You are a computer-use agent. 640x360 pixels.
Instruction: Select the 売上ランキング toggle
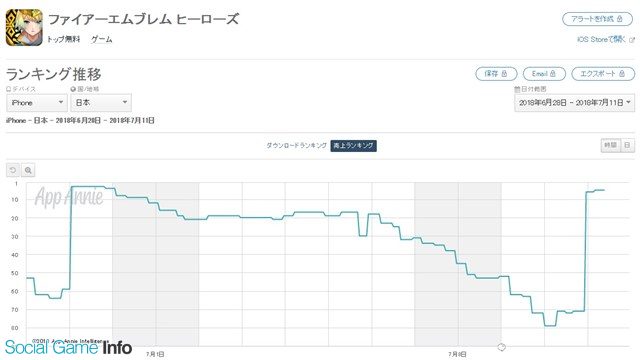click(x=353, y=146)
